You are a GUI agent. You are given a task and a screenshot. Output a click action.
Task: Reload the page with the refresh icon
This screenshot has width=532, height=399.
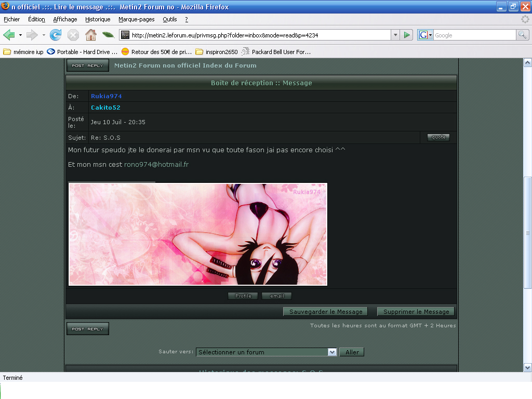pos(56,35)
